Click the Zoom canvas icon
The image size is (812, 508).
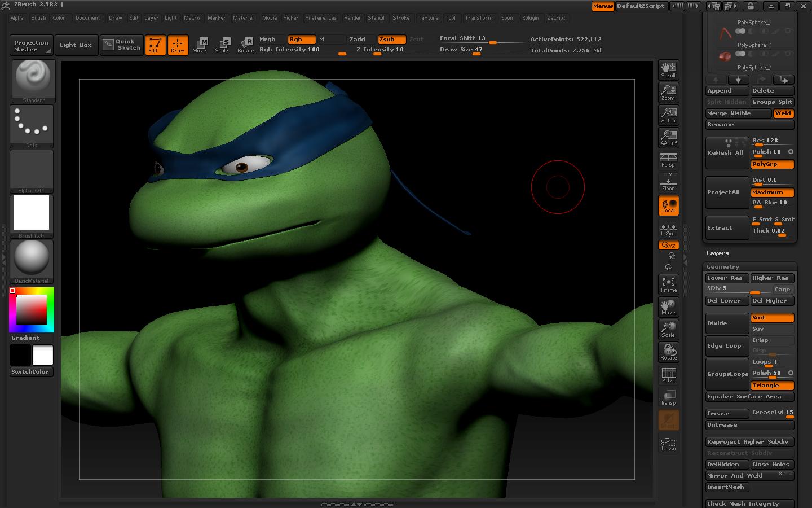(x=668, y=93)
